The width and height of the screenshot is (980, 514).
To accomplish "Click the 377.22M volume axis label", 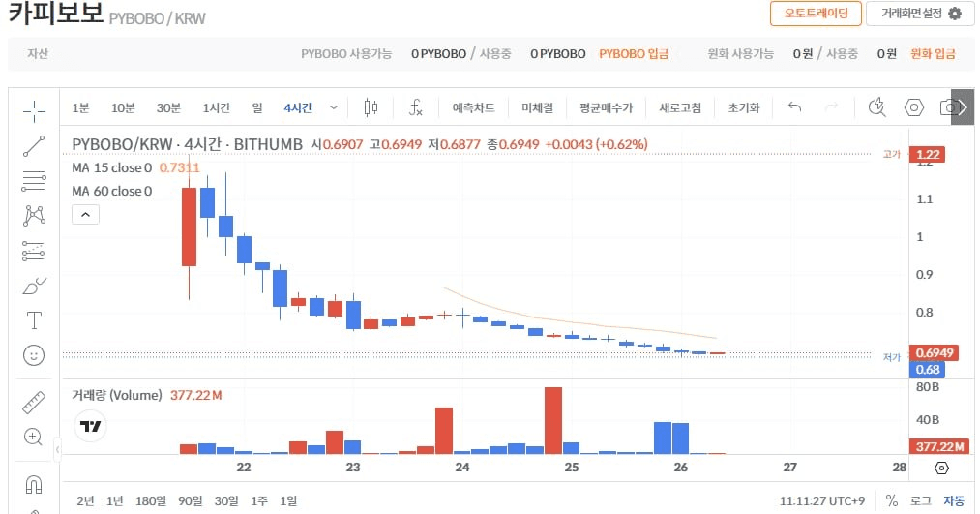I will [939, 446].
